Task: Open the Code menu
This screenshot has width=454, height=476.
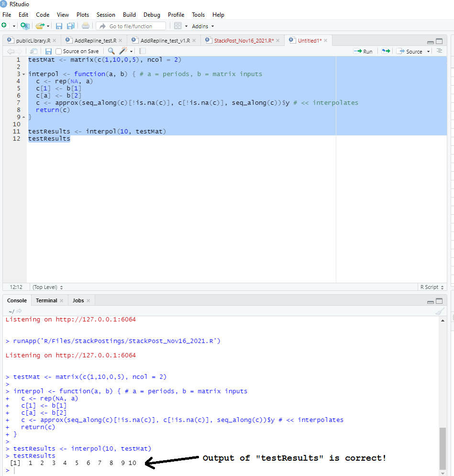Action: pos(43,14)
